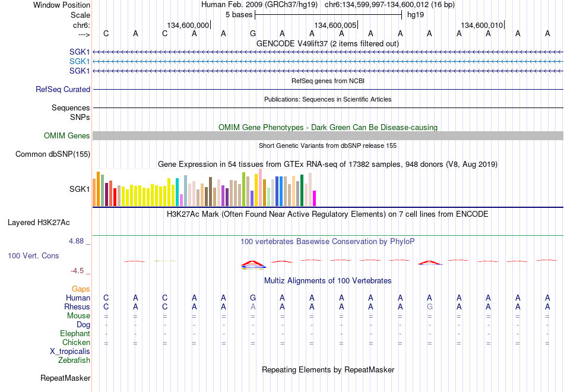The width and height of the screenshot is (564, 392).
Task: Open the Common dbSNP(155) track label
Action: tap(53, 154)
